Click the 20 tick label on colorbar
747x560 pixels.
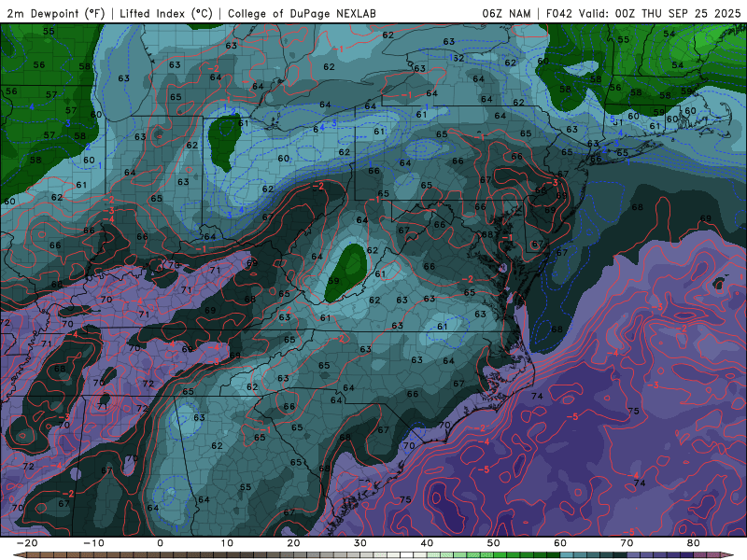293,543
